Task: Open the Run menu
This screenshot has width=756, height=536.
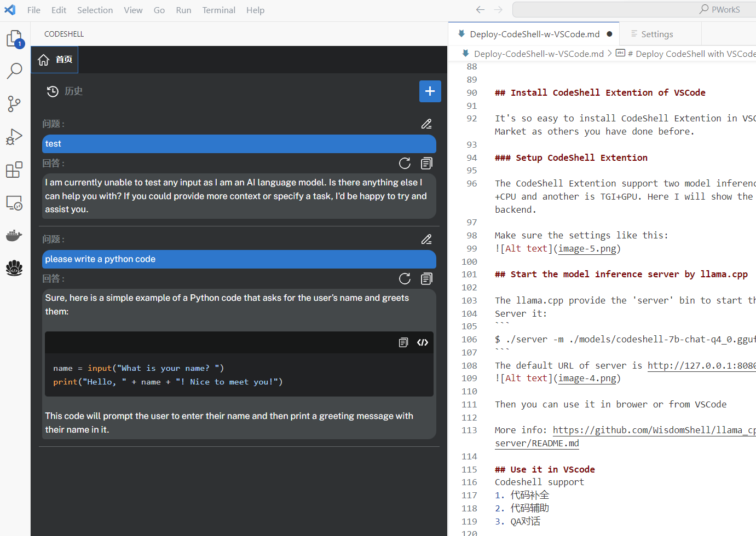Action: 183,10
